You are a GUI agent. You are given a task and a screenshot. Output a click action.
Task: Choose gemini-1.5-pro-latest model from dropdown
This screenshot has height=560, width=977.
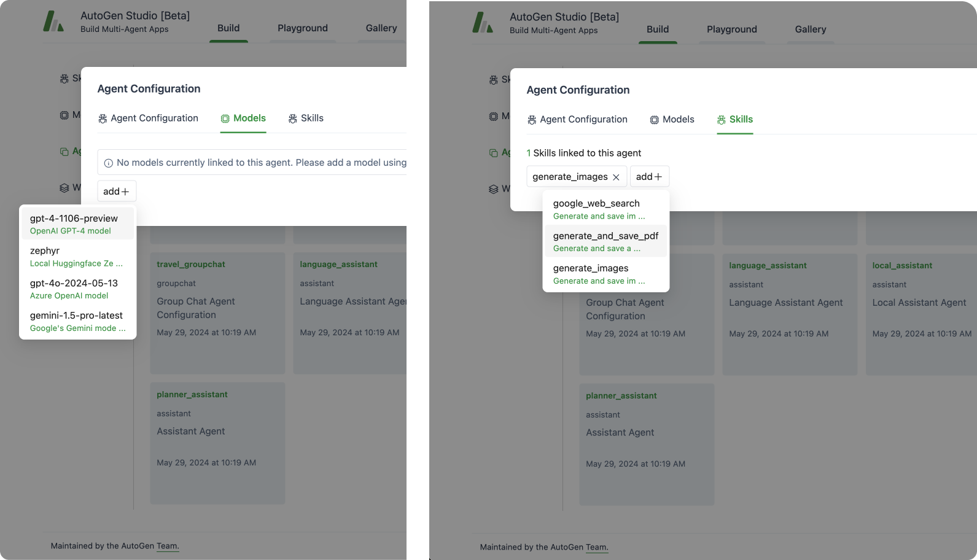click(78, 322)
